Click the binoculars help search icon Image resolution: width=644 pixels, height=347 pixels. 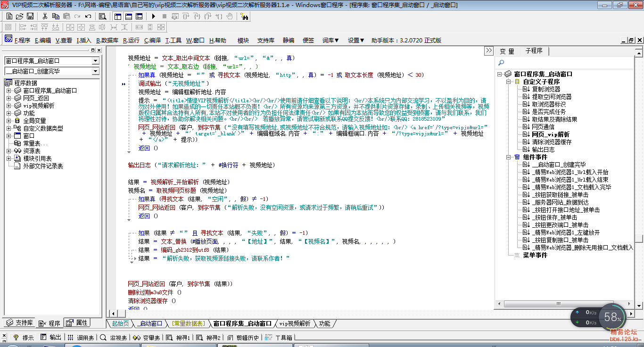click(x=245, y=16)
